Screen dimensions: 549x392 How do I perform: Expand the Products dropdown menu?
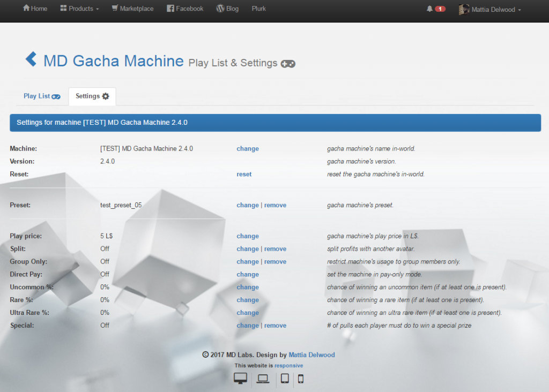point(79,8)
